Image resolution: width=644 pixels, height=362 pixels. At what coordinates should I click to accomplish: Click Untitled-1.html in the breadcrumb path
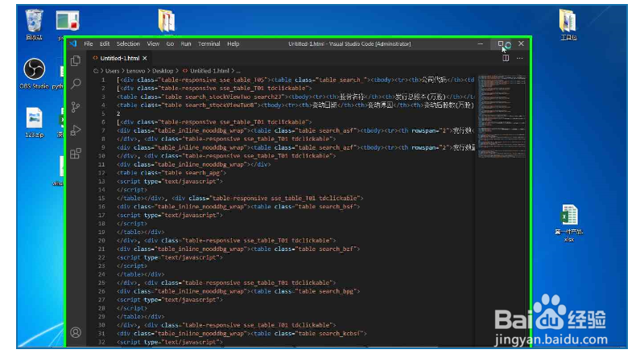209,71
